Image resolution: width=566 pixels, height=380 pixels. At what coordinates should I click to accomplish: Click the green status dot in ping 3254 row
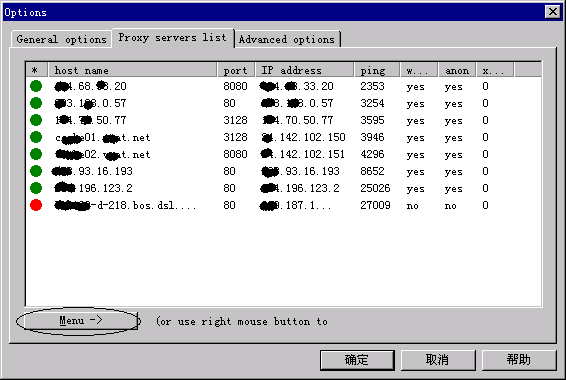coord(36,103)
